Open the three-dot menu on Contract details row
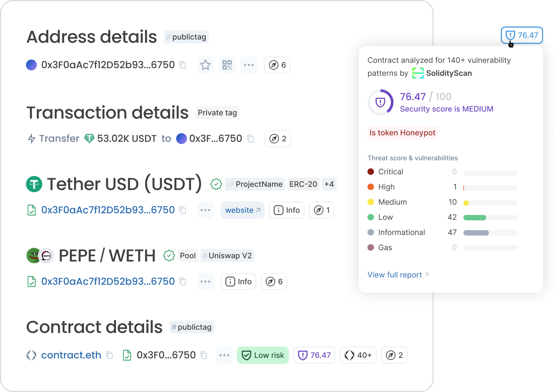 pyautogui.click(x=224, y=355)
